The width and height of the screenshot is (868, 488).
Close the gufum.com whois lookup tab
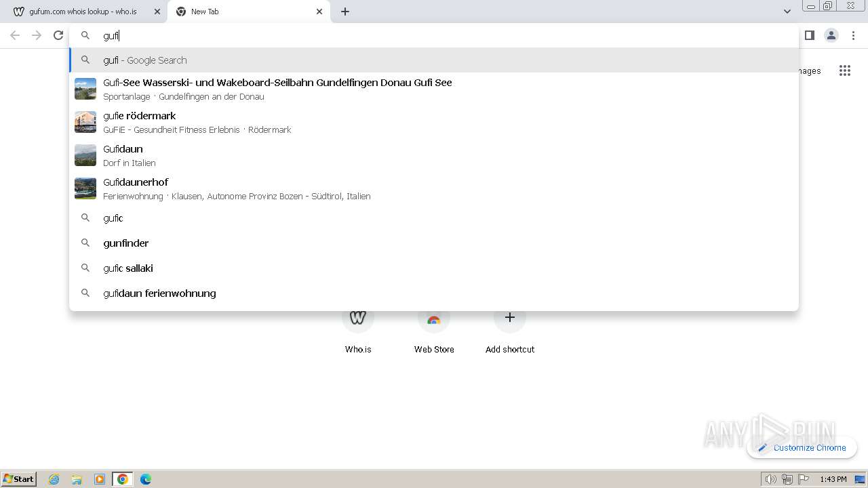click(157, 12)
